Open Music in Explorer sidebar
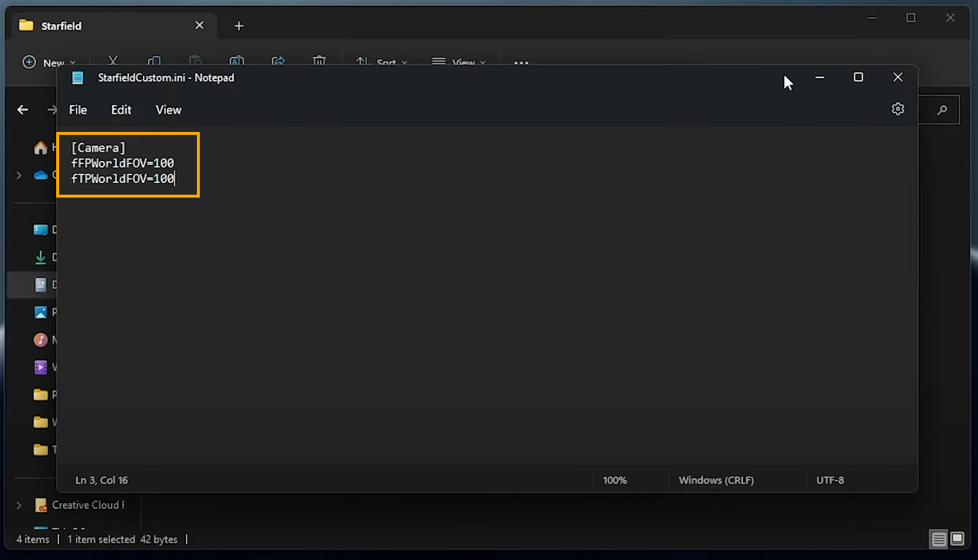This screenshot has height=560, width=978. click(41, 340)
